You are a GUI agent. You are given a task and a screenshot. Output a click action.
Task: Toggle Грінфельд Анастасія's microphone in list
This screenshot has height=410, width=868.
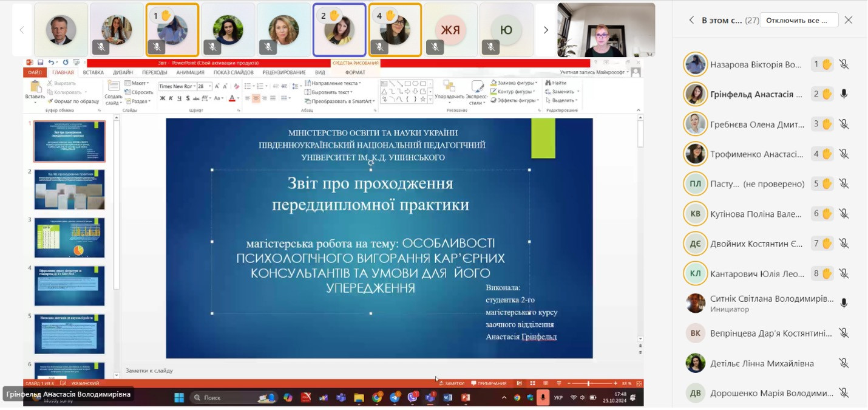(844, 94)
